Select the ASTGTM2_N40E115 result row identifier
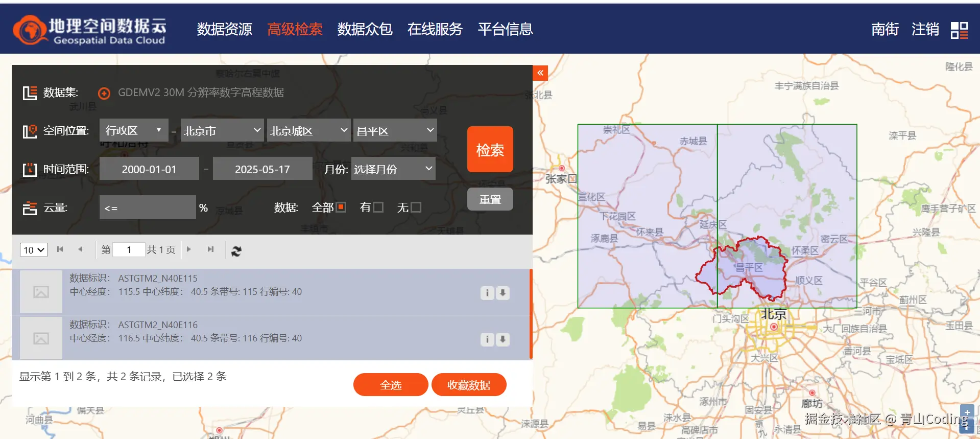Viewport: 980px width, 439px height. point(158,279)
